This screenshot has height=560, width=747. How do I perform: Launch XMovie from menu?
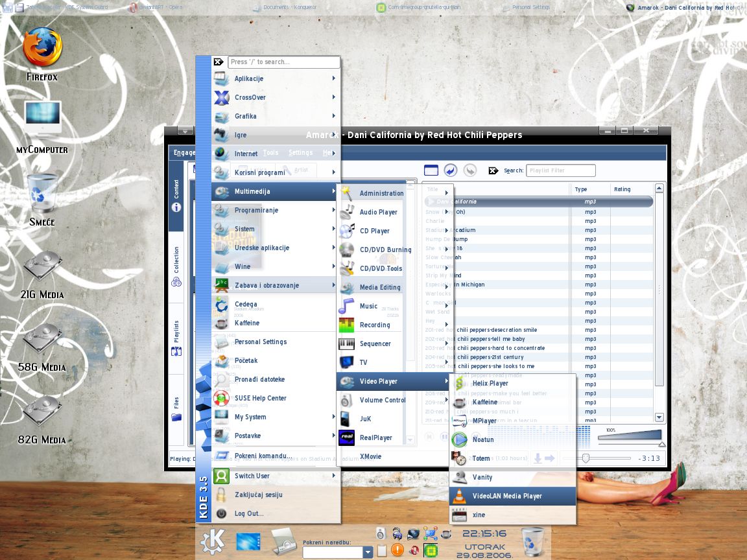394,456
